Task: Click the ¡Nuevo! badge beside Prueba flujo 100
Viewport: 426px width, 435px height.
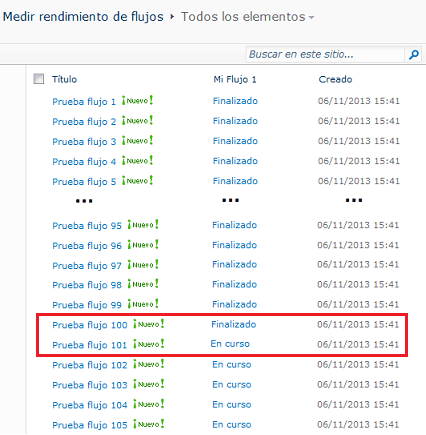Action: click(x=149, y=324)
